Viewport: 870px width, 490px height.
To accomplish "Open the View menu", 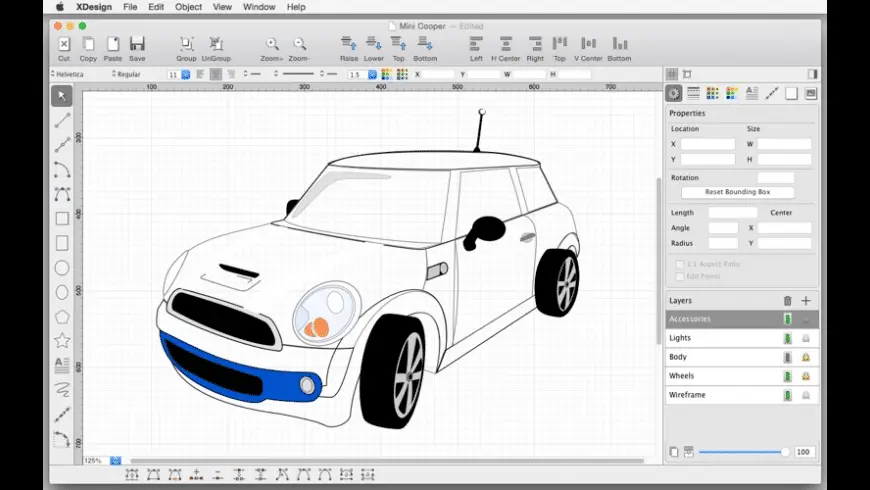I will point(222,7).
